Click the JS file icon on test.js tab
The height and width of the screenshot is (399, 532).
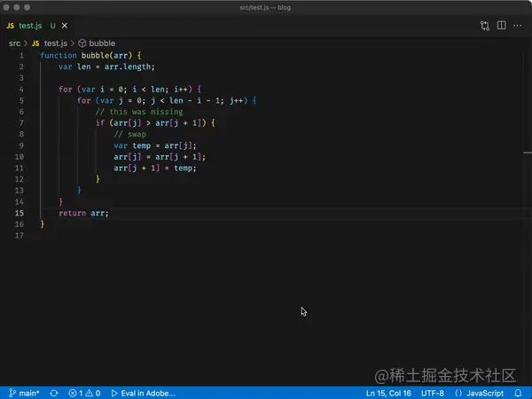coord(11,26)
